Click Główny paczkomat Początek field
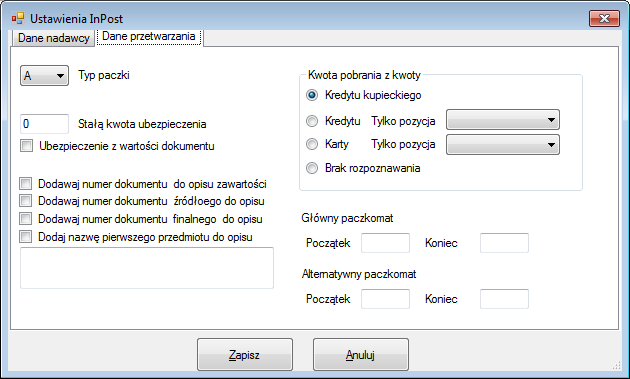This screenshot has width=630, height=379. (385, 243)
